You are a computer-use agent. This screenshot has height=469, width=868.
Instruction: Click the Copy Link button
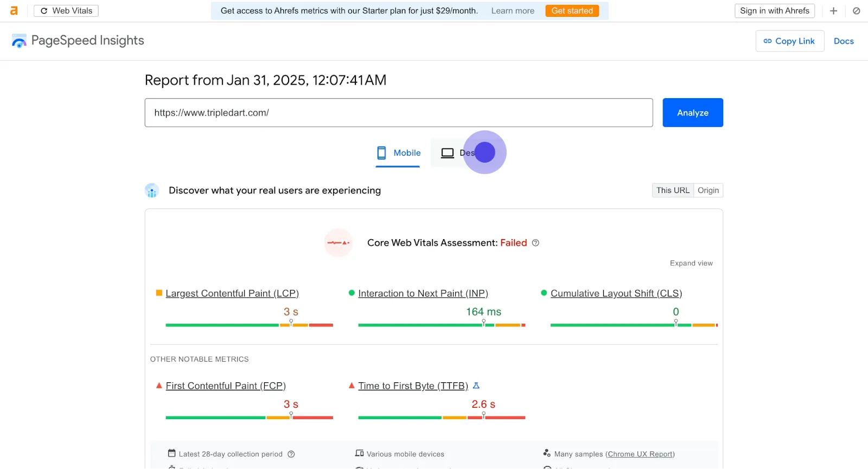790,41
